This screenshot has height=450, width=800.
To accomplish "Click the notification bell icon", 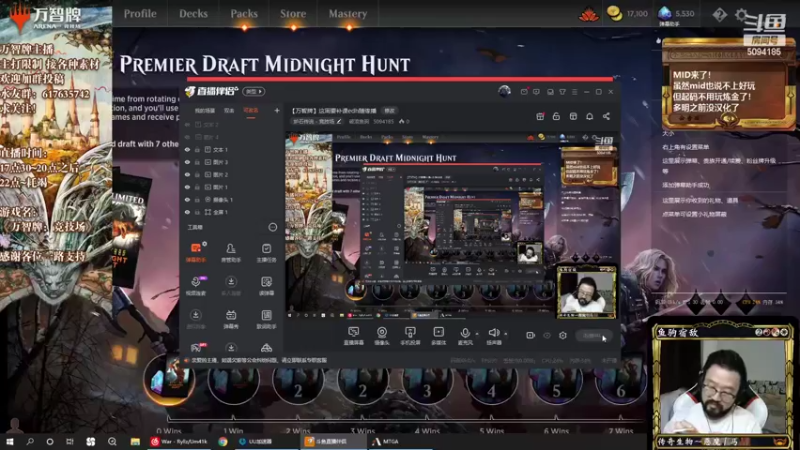I will pos(589,116).
